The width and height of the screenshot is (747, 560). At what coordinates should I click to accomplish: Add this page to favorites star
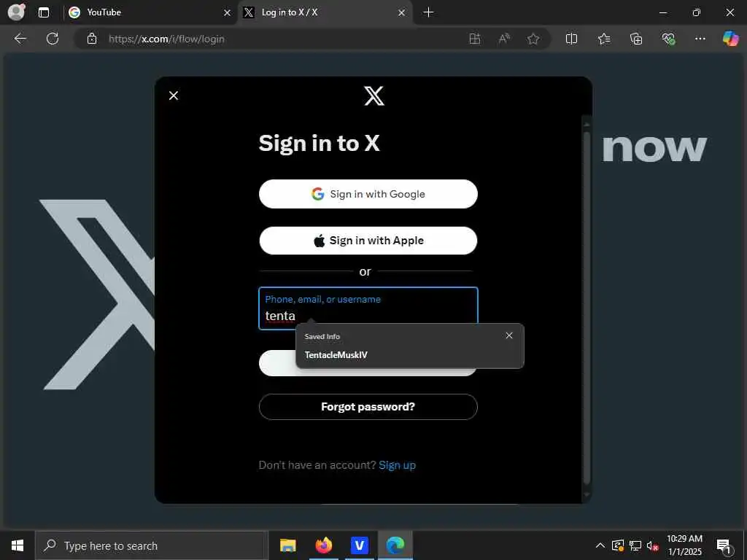click(x=533, y=39)
